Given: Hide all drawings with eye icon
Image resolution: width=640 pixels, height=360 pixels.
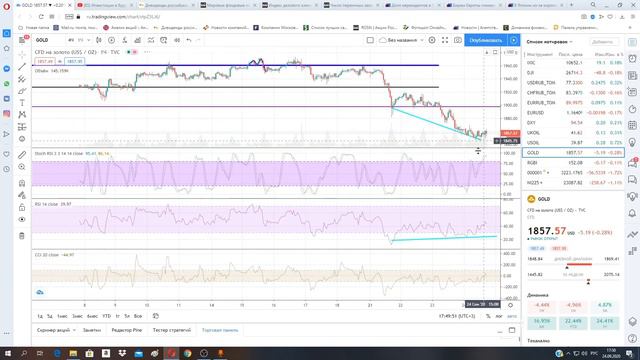Looking at the screenshot, I should point(22,220).
